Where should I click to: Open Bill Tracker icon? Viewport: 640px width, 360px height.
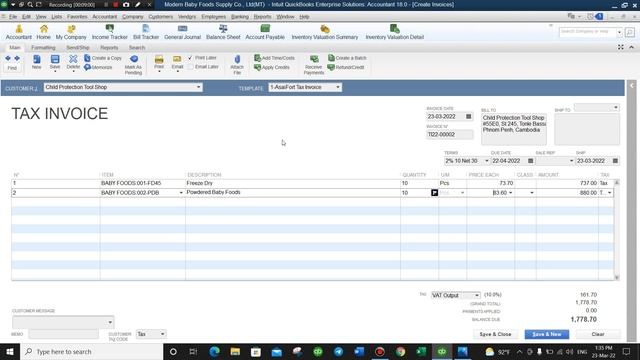coord(146,29)
